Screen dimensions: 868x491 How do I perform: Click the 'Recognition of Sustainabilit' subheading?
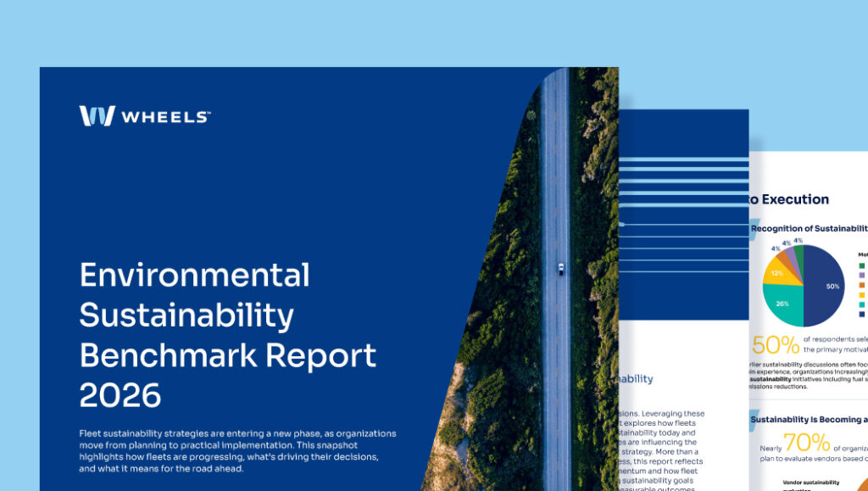point(809,228)
